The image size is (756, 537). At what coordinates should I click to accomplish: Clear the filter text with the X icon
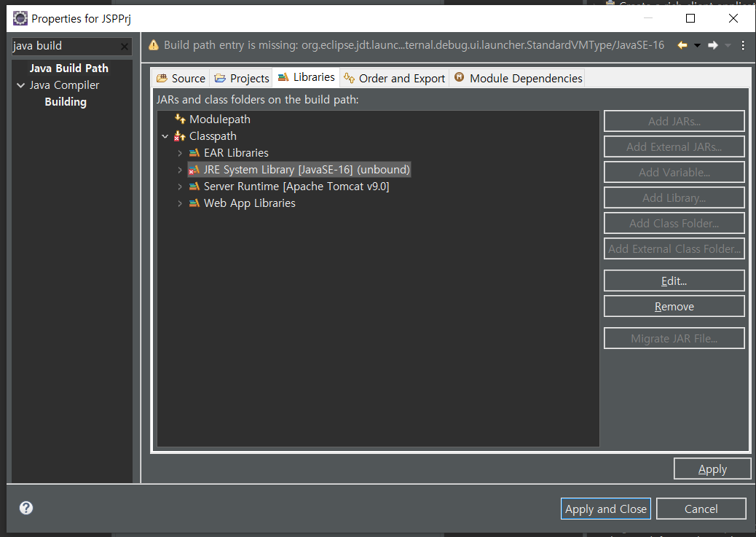pos(125,47)
